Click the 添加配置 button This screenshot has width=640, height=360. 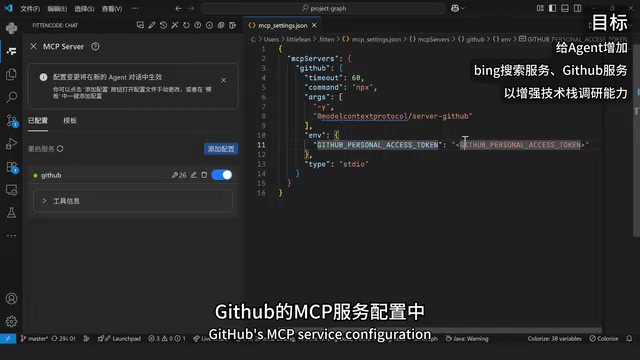[221, 149]
